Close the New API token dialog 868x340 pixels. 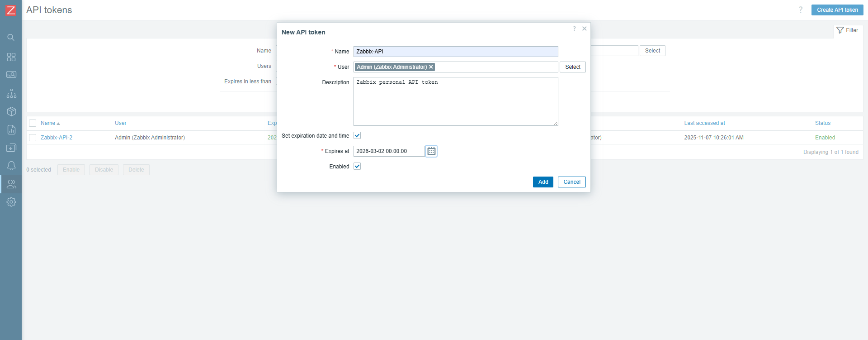pos(584,29)
